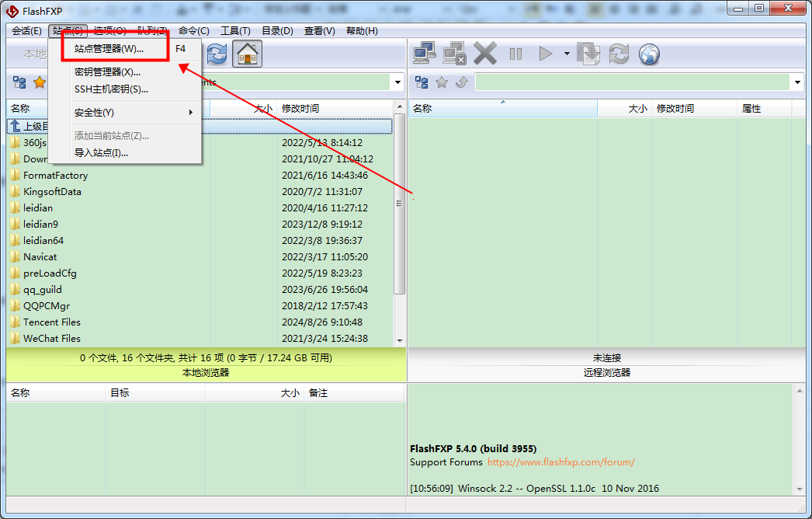Click the local Home folder icon

[x=247, y=54]
